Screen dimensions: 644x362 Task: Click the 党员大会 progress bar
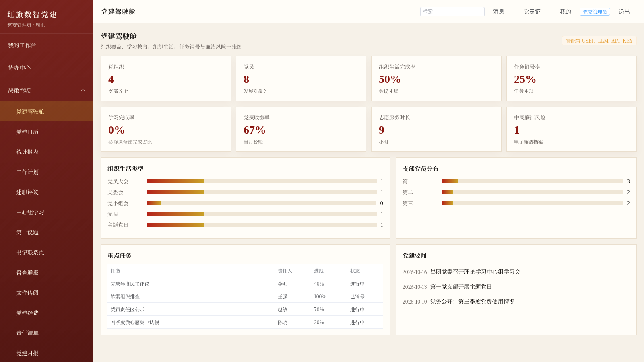tap(262, 181)
